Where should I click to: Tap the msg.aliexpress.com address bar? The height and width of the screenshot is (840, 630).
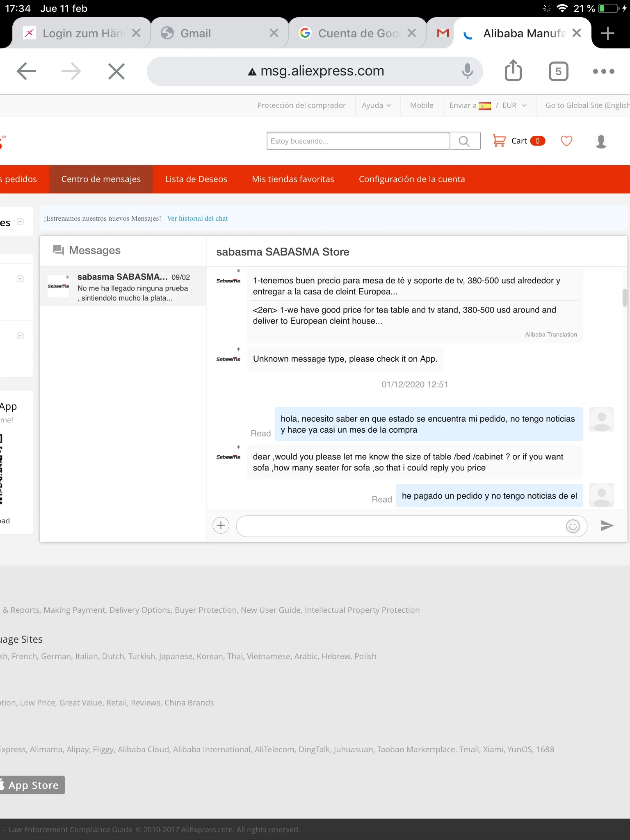pos(315,71)
